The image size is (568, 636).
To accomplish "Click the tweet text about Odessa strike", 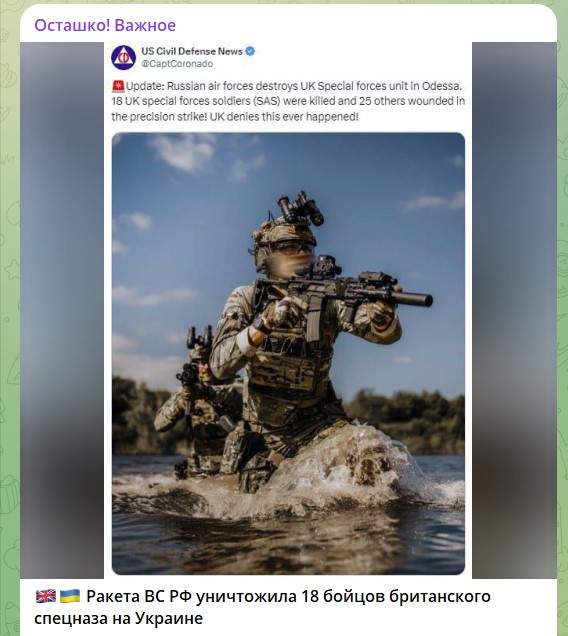I will click(288, 101).
